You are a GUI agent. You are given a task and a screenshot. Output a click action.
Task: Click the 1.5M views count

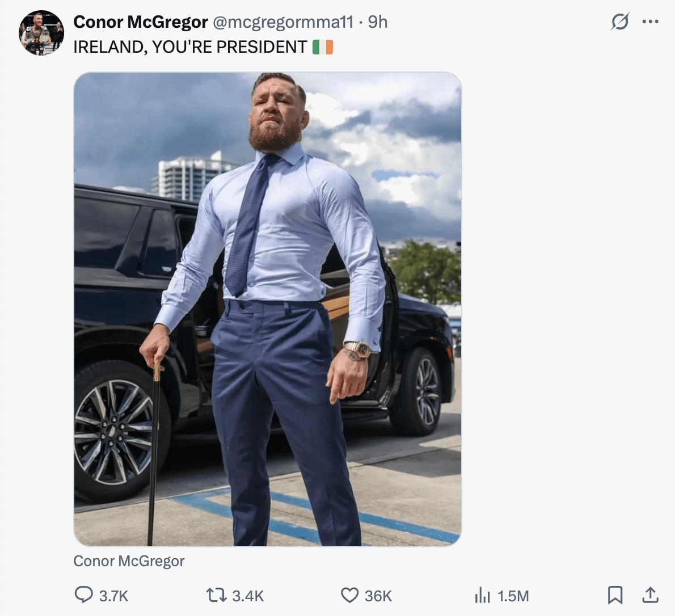tap(513, 596)
